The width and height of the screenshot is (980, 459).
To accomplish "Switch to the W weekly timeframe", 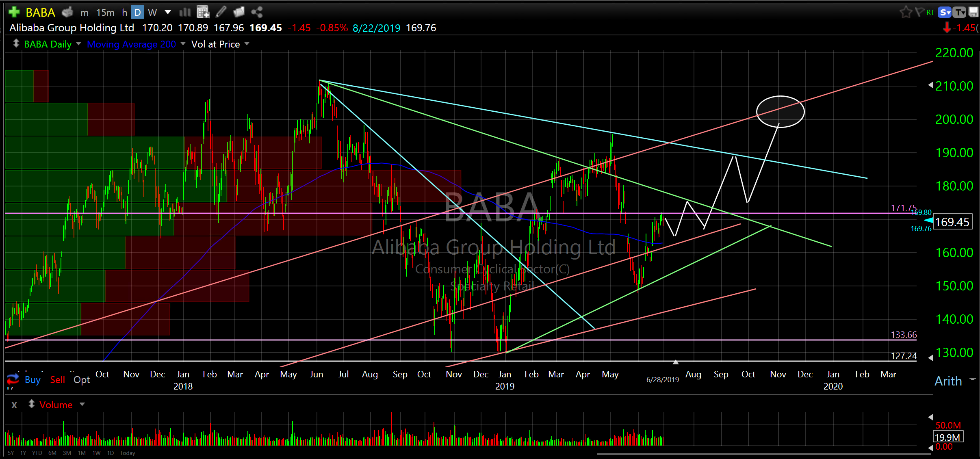I will point(152,13).
